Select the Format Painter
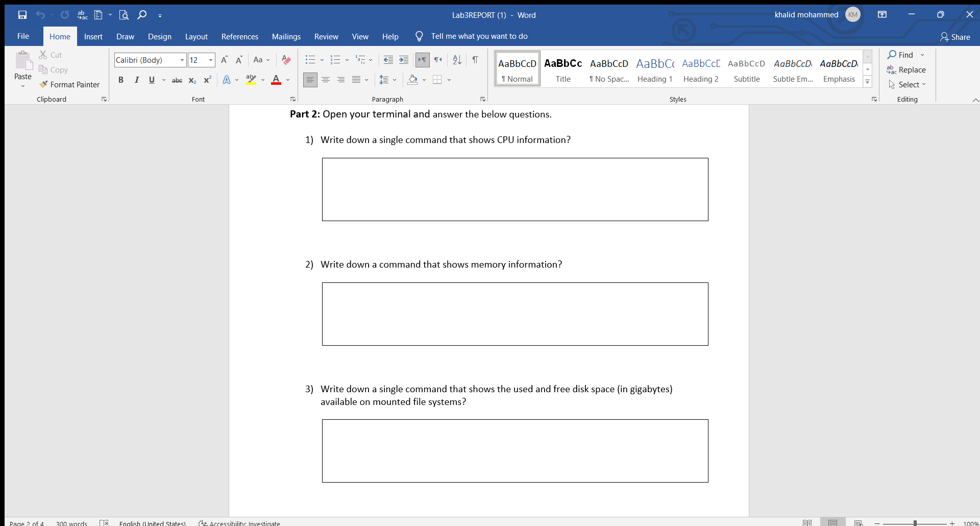 [x=70, y=84]
